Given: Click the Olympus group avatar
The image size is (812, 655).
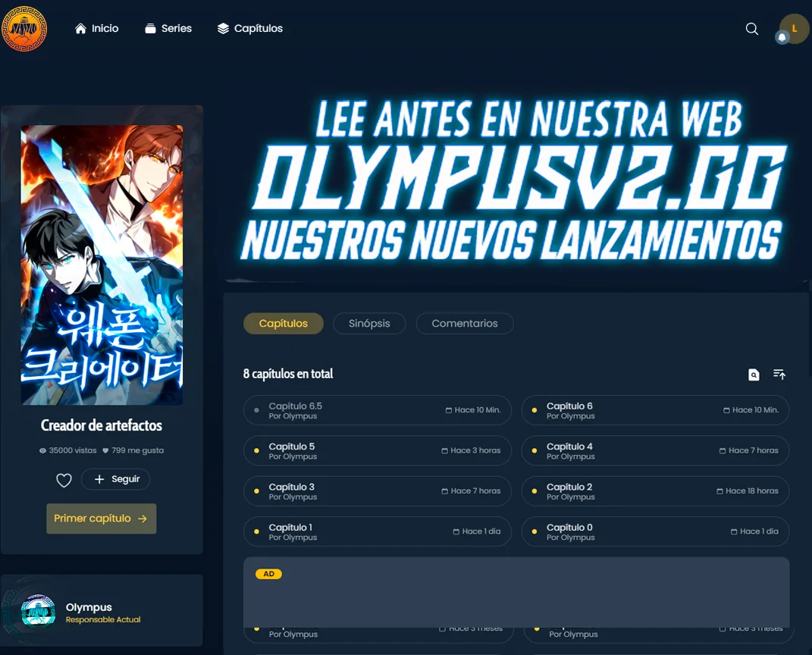Looking at the screenshot, I should coord(38,612).
